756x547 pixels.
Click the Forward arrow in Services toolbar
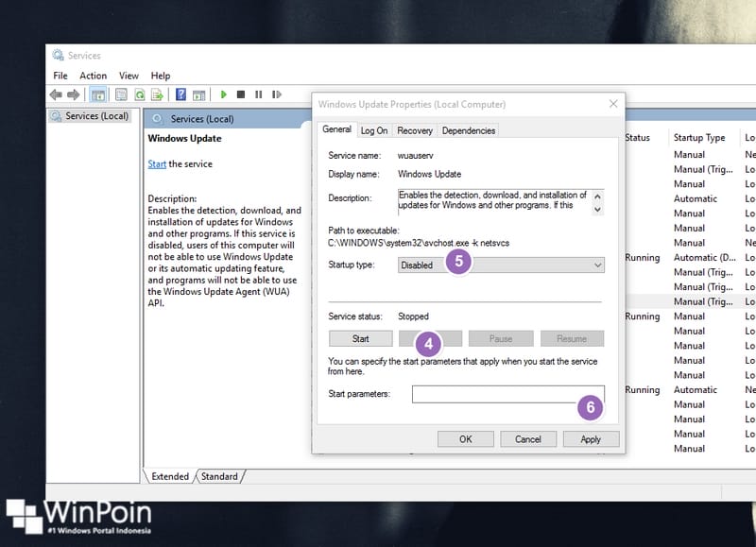click(x=73, y=94)
